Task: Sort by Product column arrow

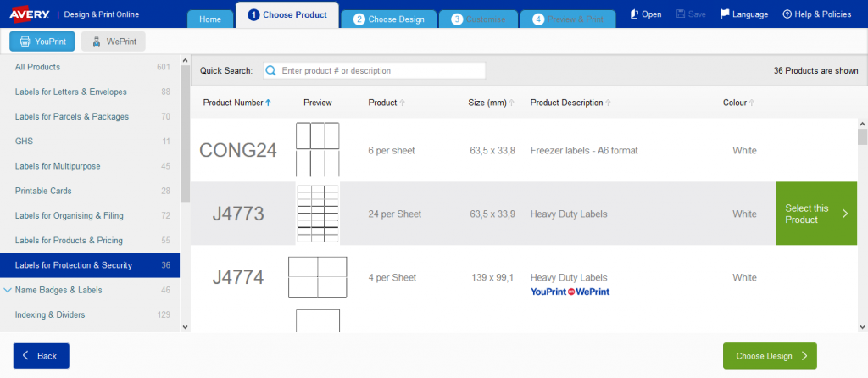Action: pyautogui.click(x=403, y=103)
